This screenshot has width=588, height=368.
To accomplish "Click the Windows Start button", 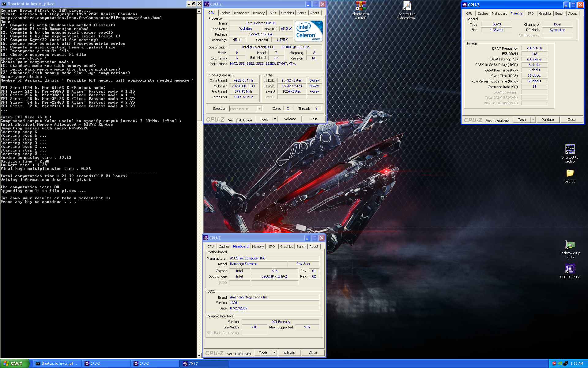I will coord(15,363).
